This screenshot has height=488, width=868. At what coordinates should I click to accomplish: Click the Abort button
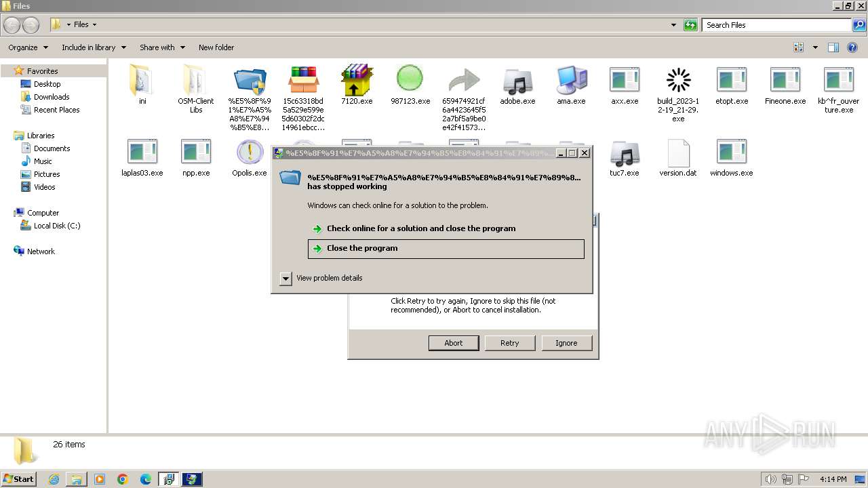pyautogui.click(x=454, y=343)
